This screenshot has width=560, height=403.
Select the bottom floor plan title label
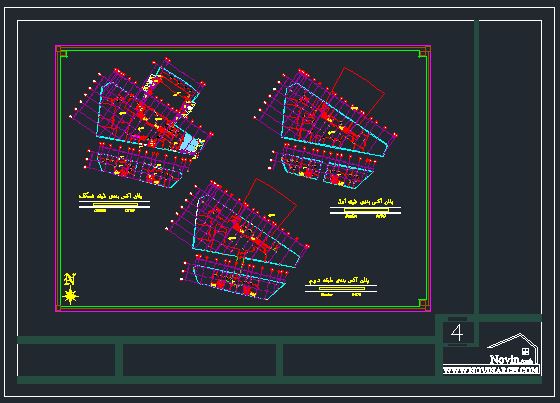click(340, 280)
